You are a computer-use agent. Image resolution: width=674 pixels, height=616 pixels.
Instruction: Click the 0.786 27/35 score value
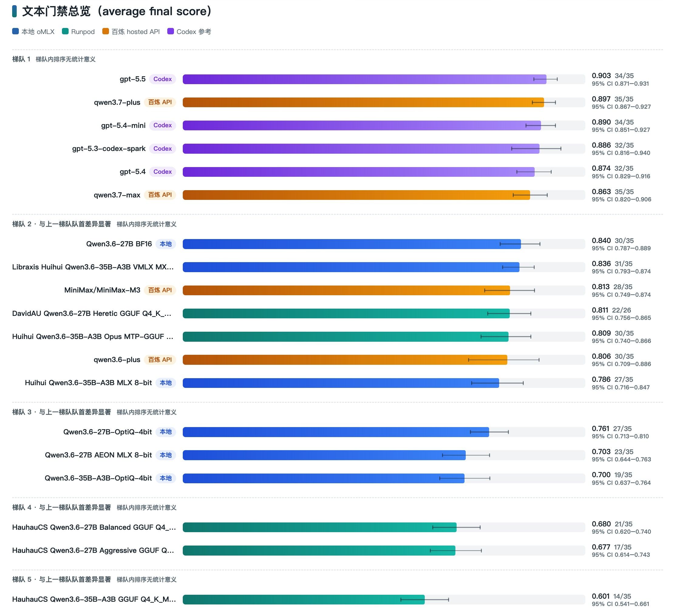(612, 379)
